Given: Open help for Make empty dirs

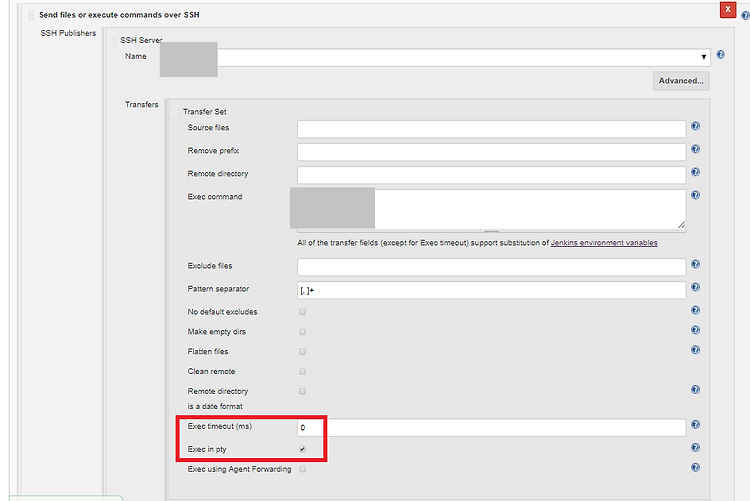Looking at the screenshot, I should pyautogui.click(x=695, y=330).
